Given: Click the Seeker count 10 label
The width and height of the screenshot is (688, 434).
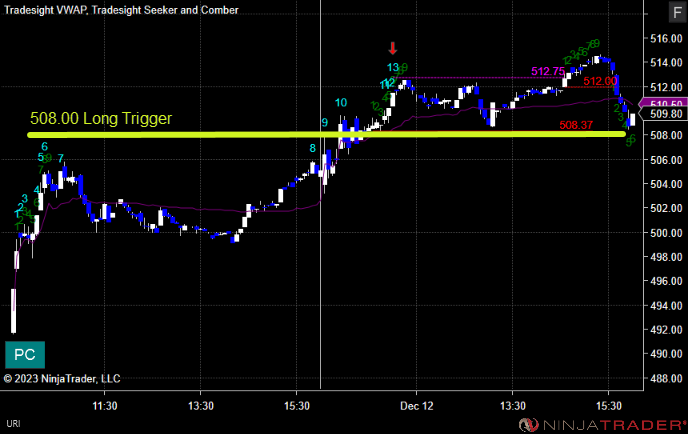Looking at the screenshot, I should 341,103.
